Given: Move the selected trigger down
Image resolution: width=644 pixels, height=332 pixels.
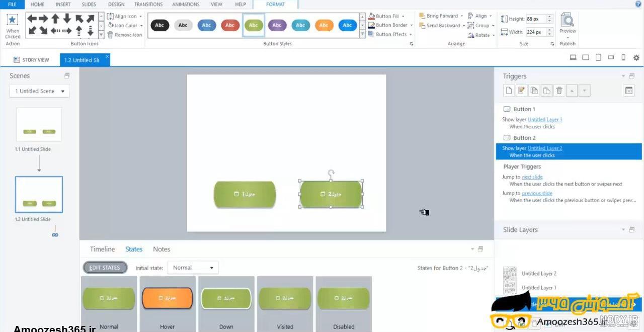Looking at the screenshot, I should (x=584, y=91).
